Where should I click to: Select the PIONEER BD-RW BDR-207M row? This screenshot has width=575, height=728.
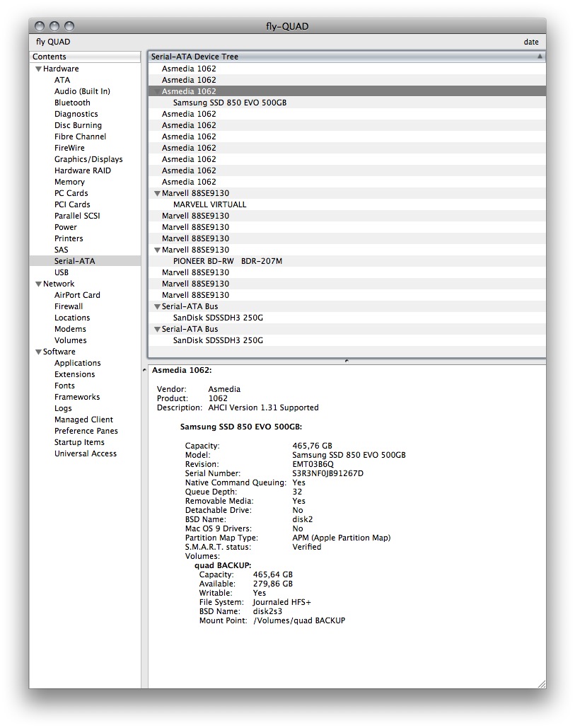[347, 261]
